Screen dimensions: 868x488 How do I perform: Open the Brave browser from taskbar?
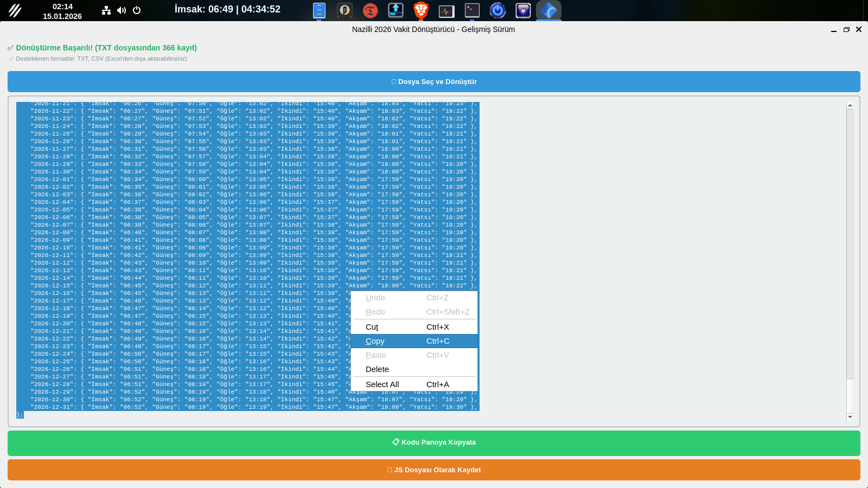click(x=421, y=10)
